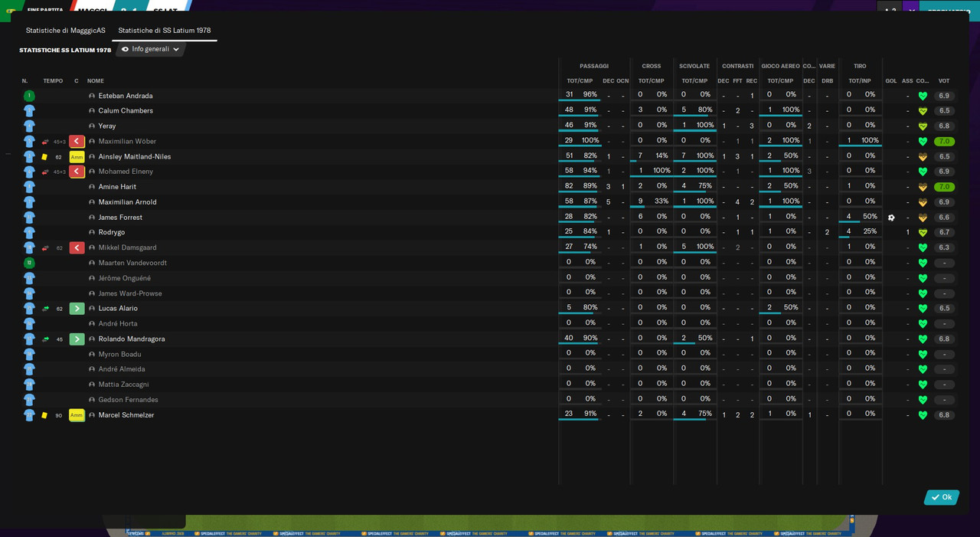Click the condition heart icon for Esteban Andrada
The height and width of the screenshot is (537, 980).
(923, 96)
